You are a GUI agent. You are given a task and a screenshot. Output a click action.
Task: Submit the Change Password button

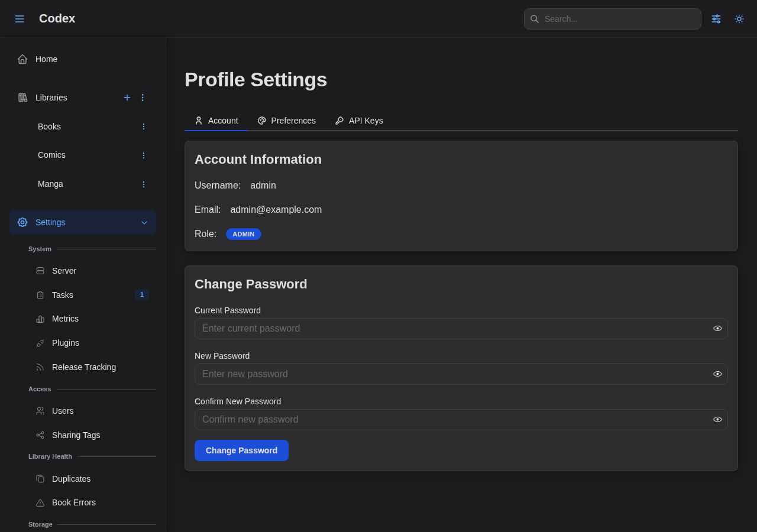coord(241,450)
